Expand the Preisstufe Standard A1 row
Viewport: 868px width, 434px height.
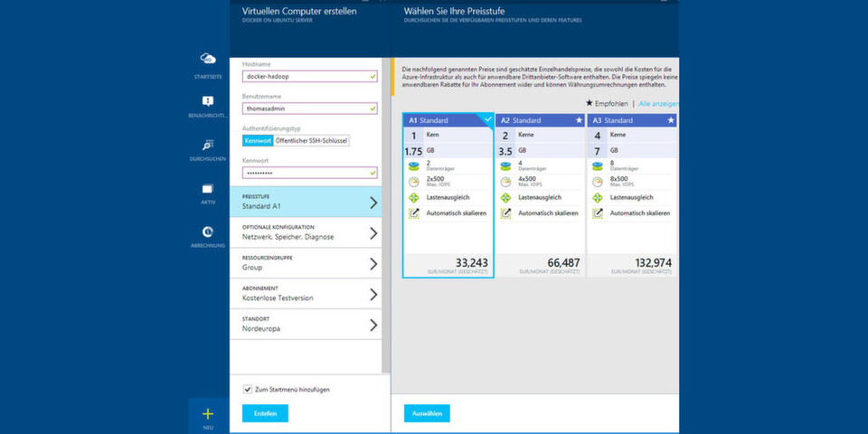tap(305, 202)
